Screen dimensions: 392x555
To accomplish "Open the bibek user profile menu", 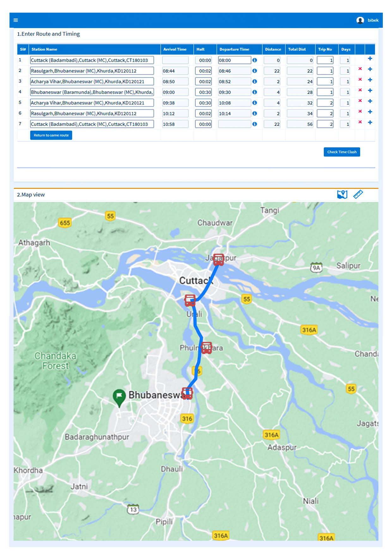I will pos(367,20).
